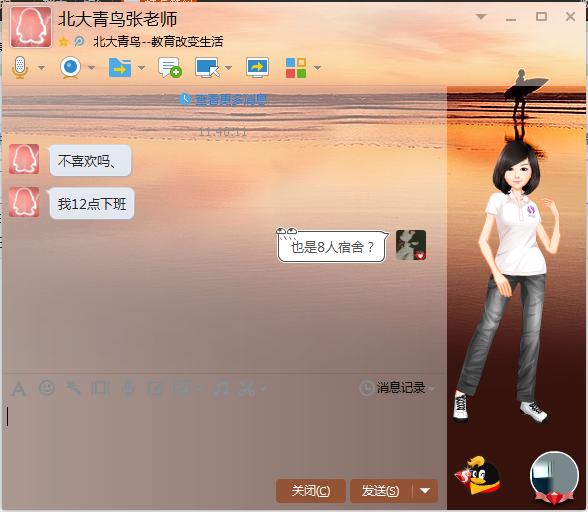Open 消息记录 message history
The width and height of the screenshot is (588, 512).
[x=392, y=388]
